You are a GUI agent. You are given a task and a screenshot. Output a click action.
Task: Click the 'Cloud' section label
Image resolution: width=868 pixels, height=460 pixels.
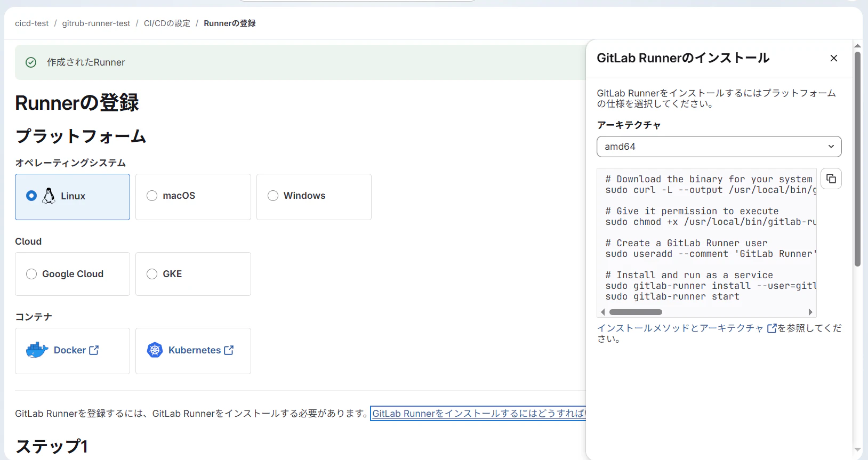click(28, 241)
